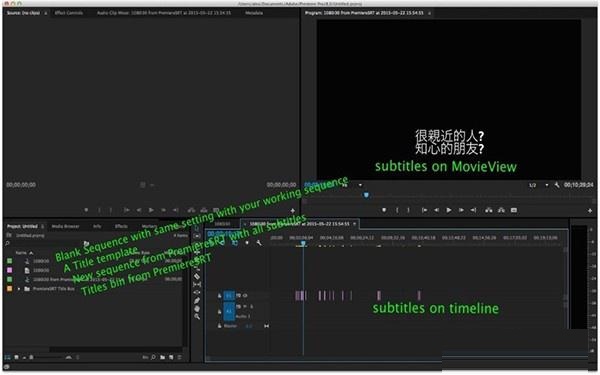The height and width of the screenshot is (375, 600).
Task: Click the Project panel search field
Action: click(x=44, y=244)
